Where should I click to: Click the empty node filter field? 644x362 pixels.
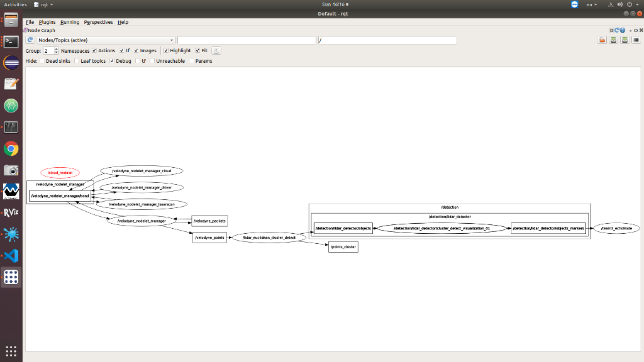click(247, 40)
